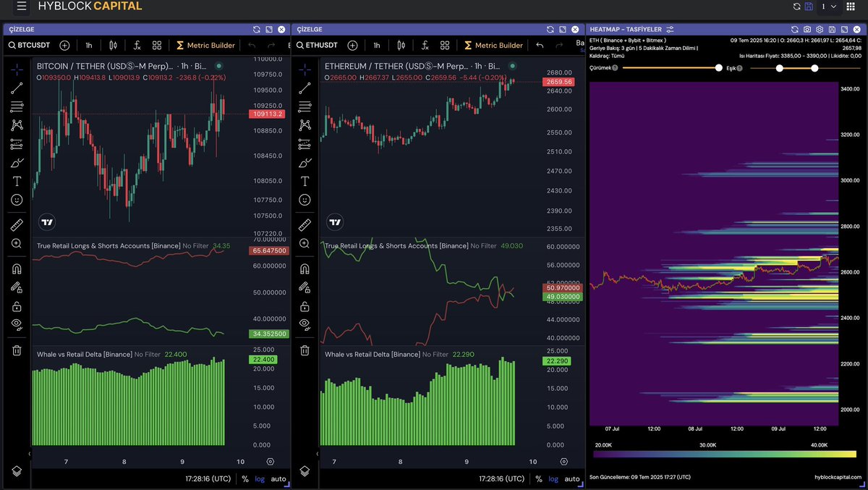Screen dimensions: 868x490
Task: Toggle magnet mode in BTC chart
Action: 17,269
